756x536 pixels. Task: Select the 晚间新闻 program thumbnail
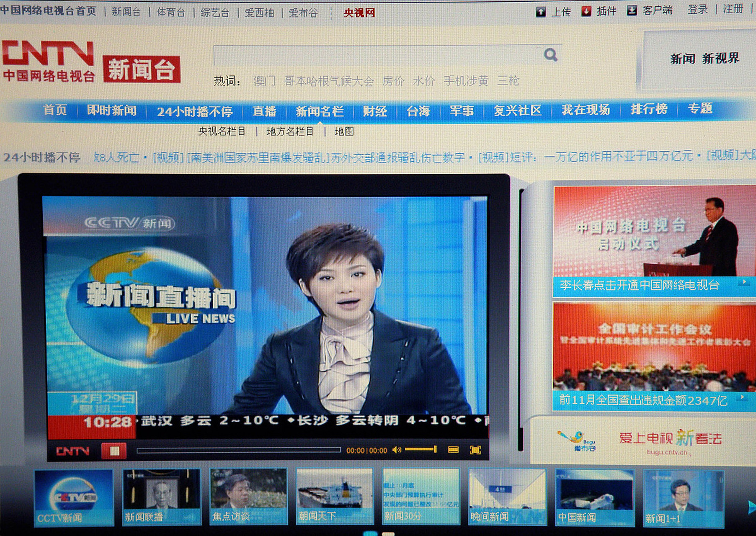[x=507, y=496]
